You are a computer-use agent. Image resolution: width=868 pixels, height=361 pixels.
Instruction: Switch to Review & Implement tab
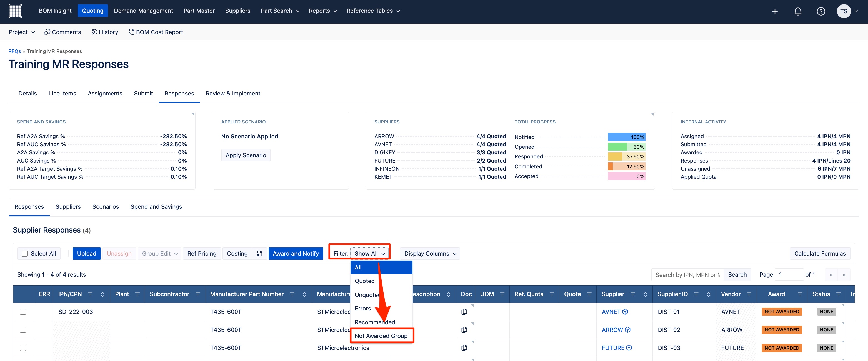tap(233, 94)
